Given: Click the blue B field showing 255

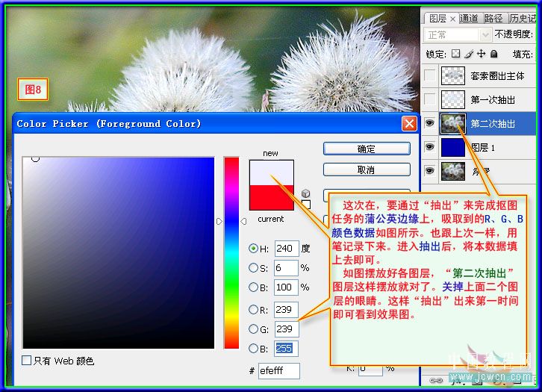Looking at the screenshot, I should tap(286, 348).
